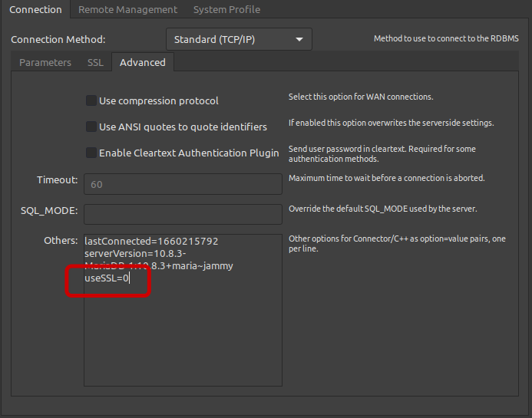532x418 pixels.
Task: Switch to the Connection tab
Action: [35, 10]
